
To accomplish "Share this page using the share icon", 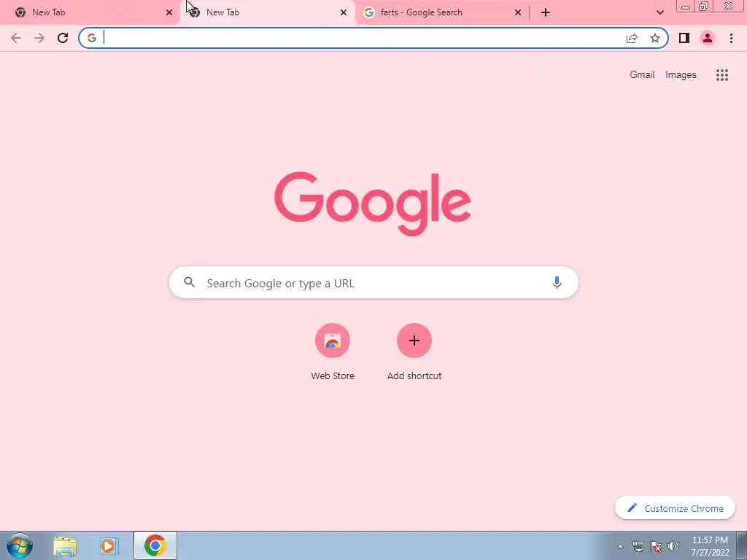I will point(632,38).
